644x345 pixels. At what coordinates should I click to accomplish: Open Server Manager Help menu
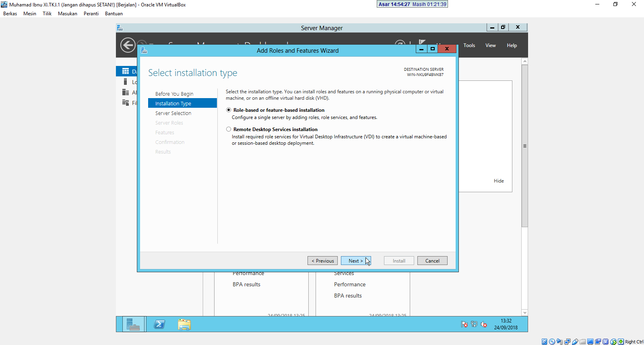click(512, 45)
